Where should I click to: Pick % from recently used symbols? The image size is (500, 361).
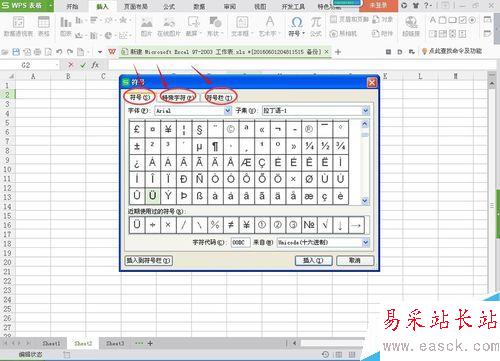click(x=215, y=225)
